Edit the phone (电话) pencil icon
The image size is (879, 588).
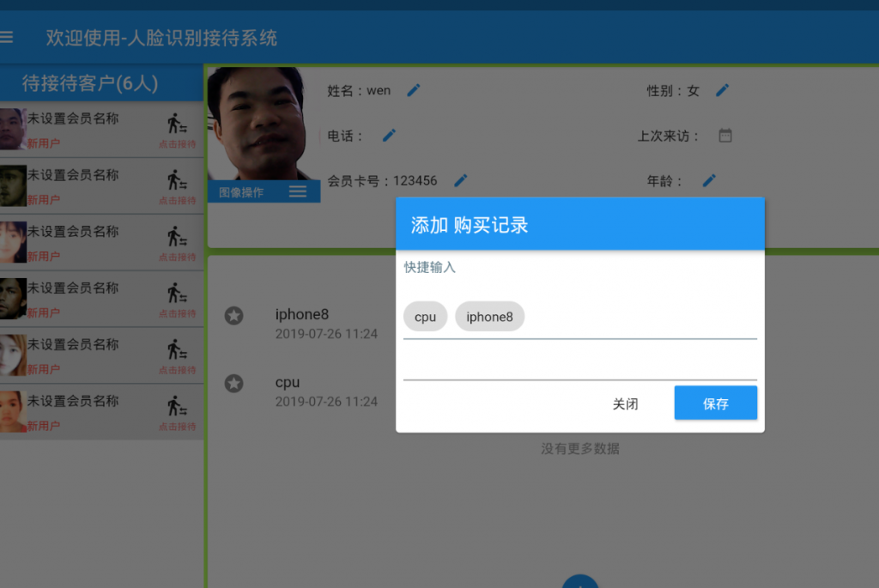[x=389, y=135]
